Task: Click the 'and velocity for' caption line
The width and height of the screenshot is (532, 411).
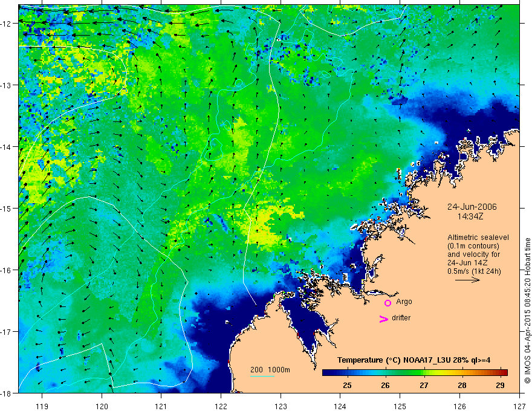Action: (473, 254)
